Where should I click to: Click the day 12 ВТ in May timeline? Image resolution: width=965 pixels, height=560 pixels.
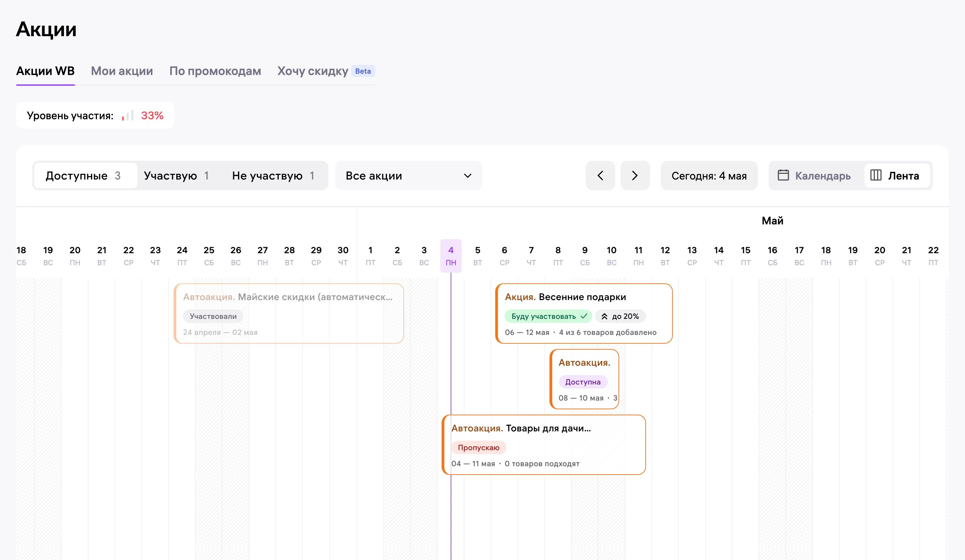(665, 256)
